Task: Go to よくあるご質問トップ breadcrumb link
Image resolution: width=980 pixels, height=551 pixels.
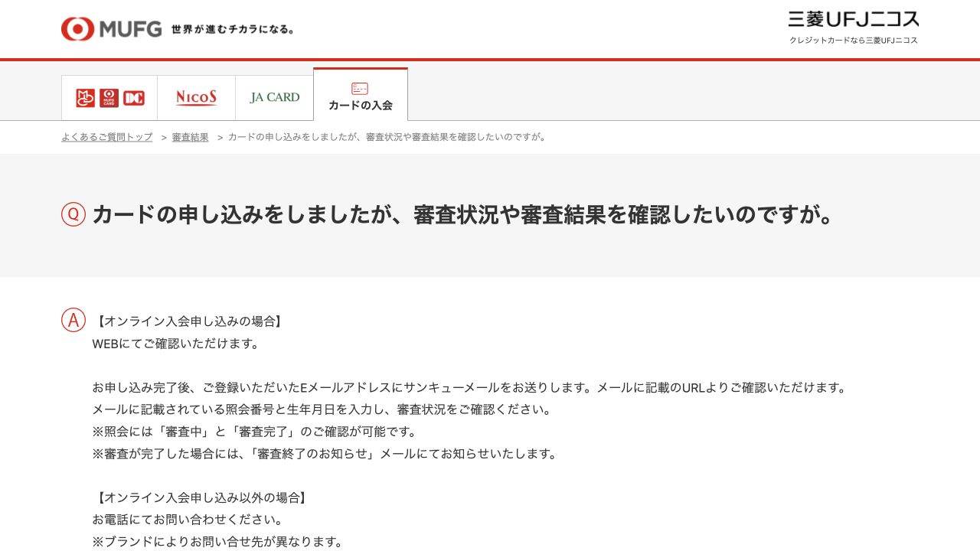Action: [107, 137]
